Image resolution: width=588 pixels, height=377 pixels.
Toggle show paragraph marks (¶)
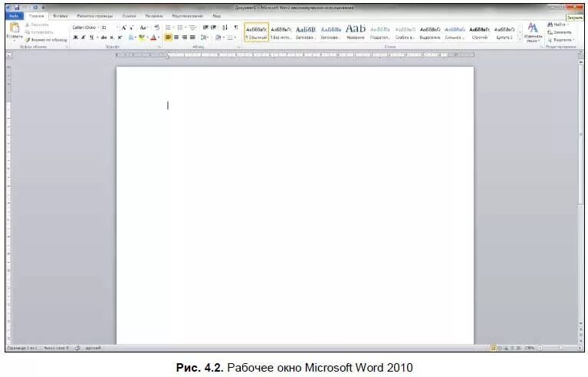(x=236, y=28)
